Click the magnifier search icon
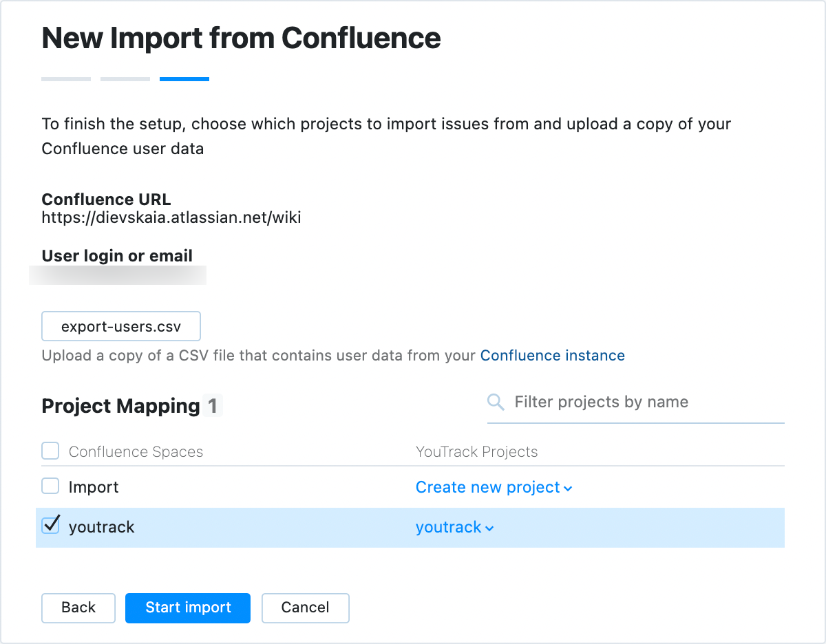This screenshot has height=644, width=826. click(x=496, y=402)
